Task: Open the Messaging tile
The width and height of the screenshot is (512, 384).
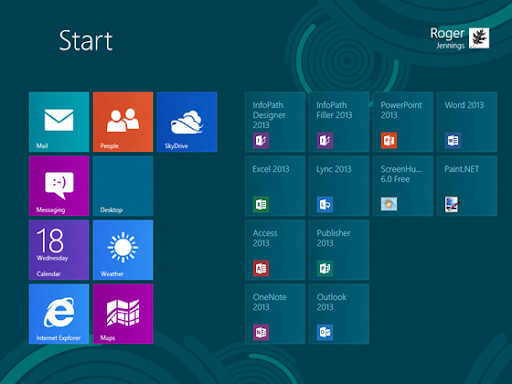Action: point(59,186)
